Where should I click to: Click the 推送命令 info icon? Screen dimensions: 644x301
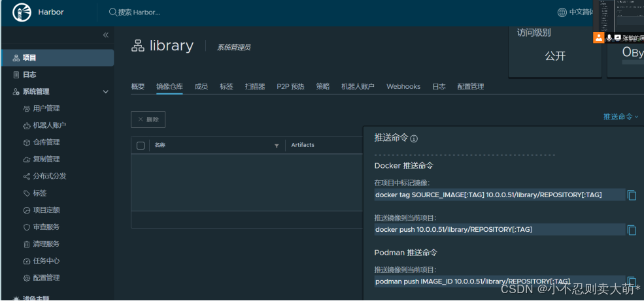414,138
